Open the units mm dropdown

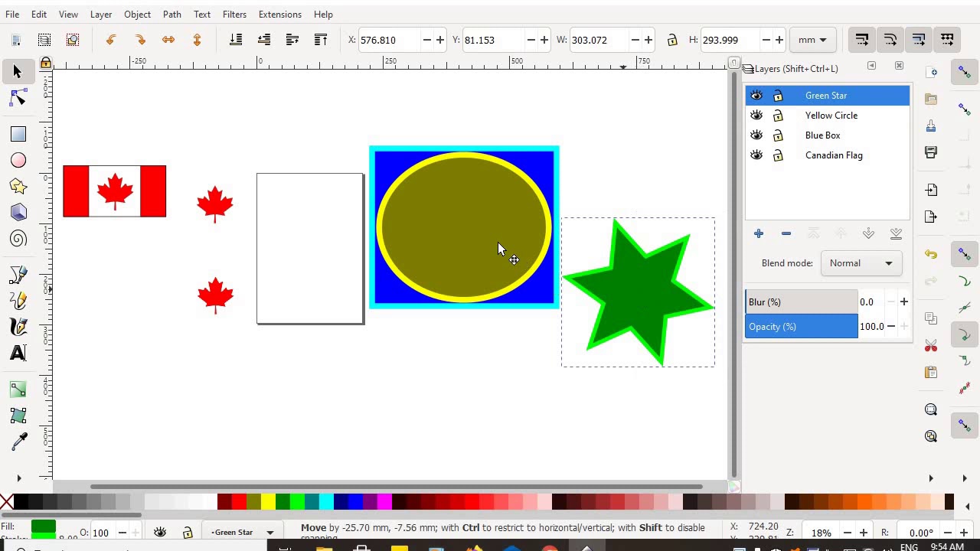812,40
